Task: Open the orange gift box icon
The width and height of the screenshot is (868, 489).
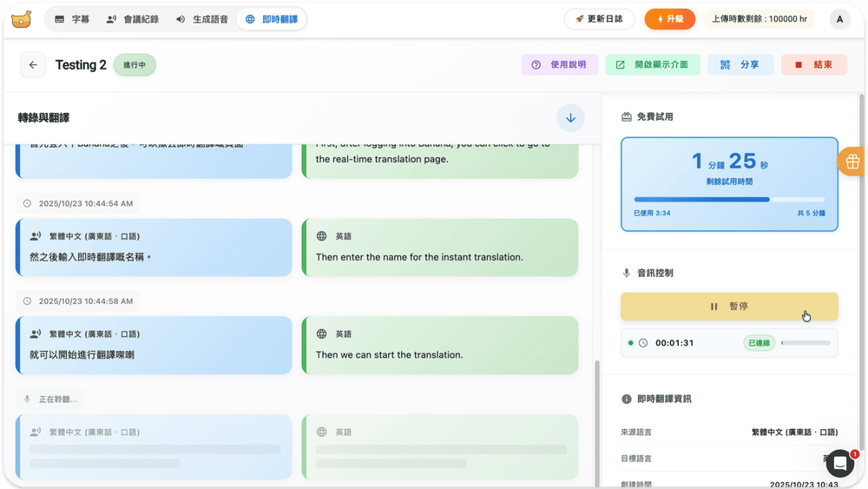Action: tap(852, 162)
